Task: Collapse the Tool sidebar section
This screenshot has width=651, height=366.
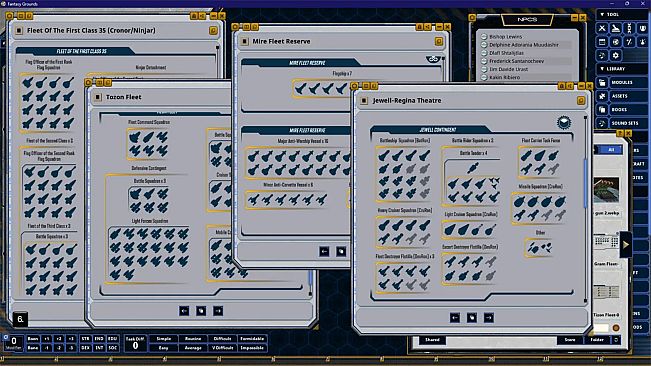Action: tap(602, 15)
